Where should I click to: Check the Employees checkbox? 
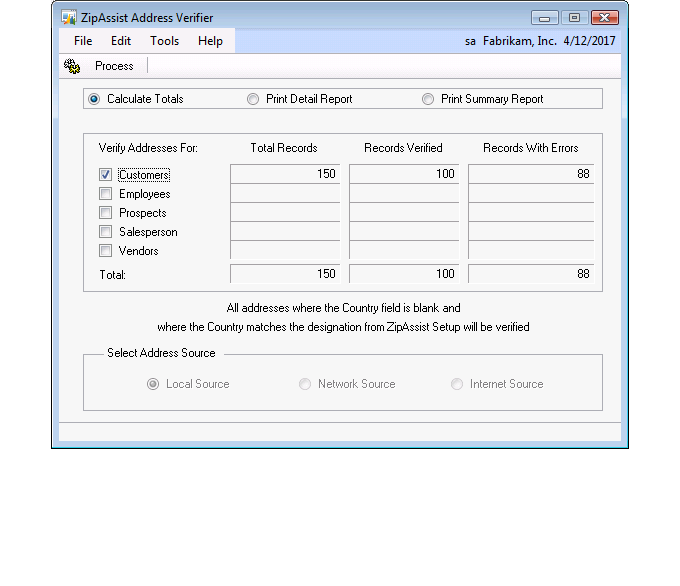coord(105,193)
